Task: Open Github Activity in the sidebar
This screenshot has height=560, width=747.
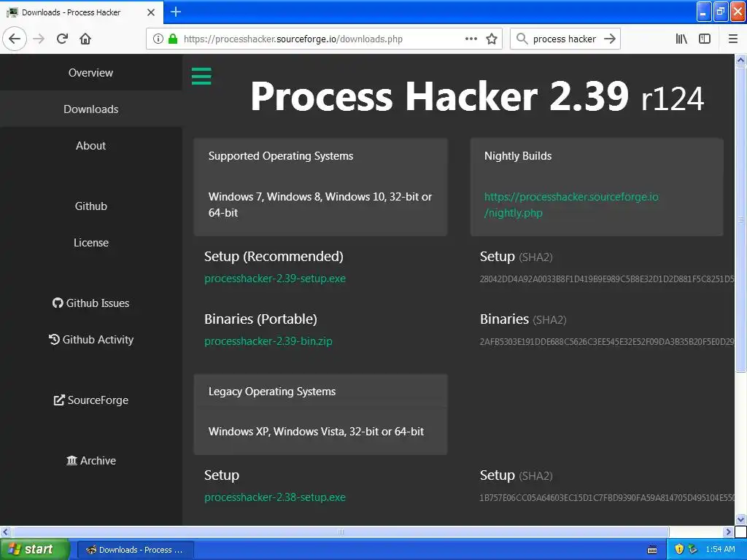Action: point(90,340)
